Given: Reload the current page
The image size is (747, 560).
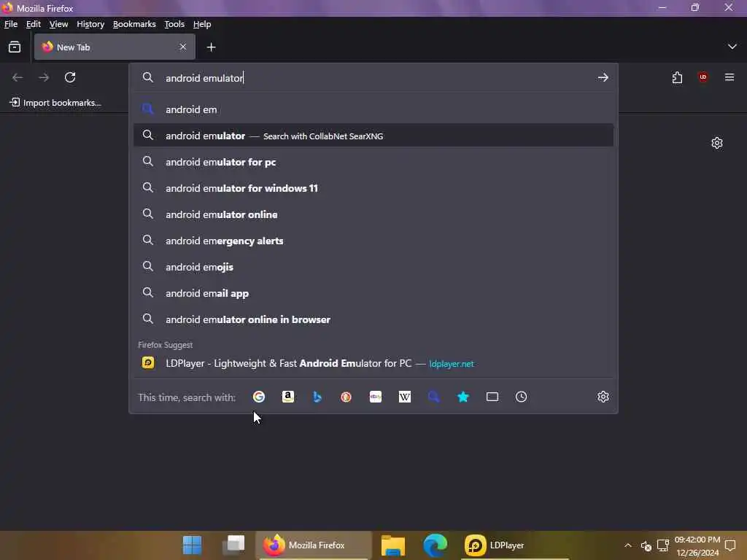Looking at the screenshot, I should [70, 77].
